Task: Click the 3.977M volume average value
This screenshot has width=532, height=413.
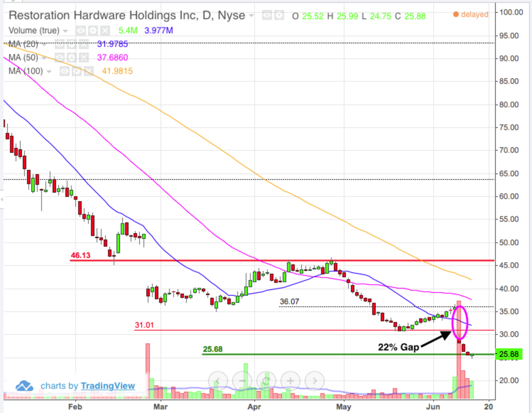Action: (158, 31)
